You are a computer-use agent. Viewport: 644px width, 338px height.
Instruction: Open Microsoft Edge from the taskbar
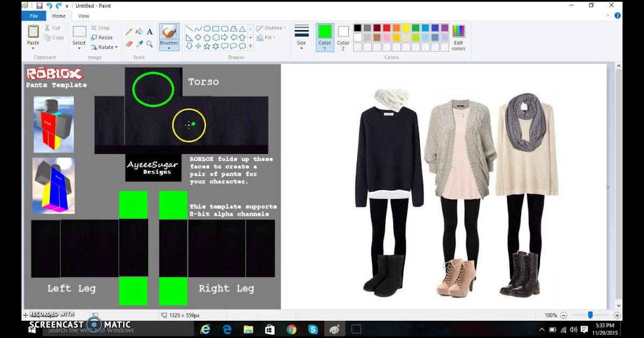pyautogui.click(x=226, y=329)
